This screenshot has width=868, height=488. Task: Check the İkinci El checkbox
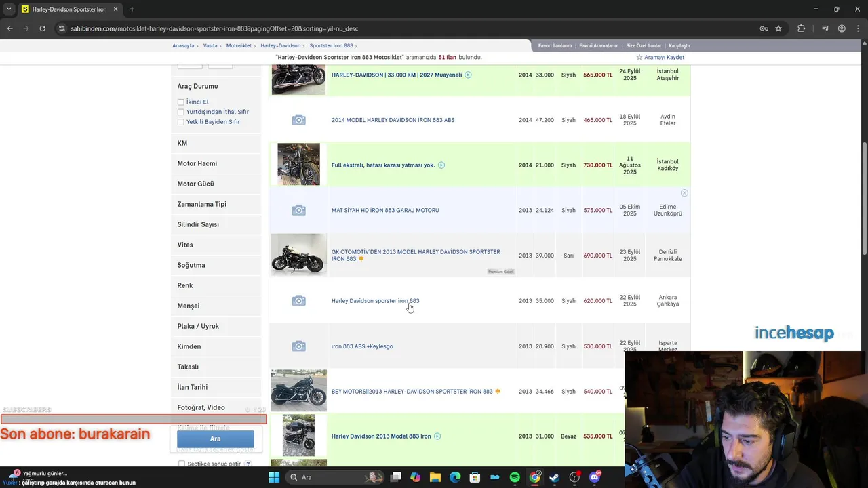click(x=181, y=102)
